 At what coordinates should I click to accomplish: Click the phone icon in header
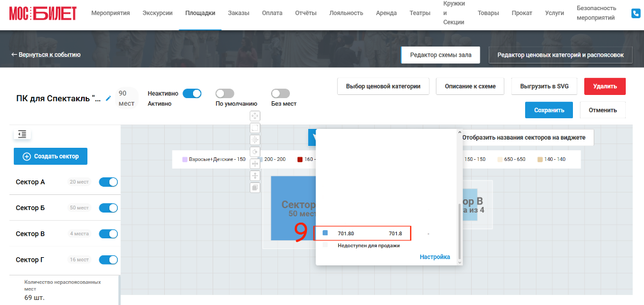click(x=636, y=13)
